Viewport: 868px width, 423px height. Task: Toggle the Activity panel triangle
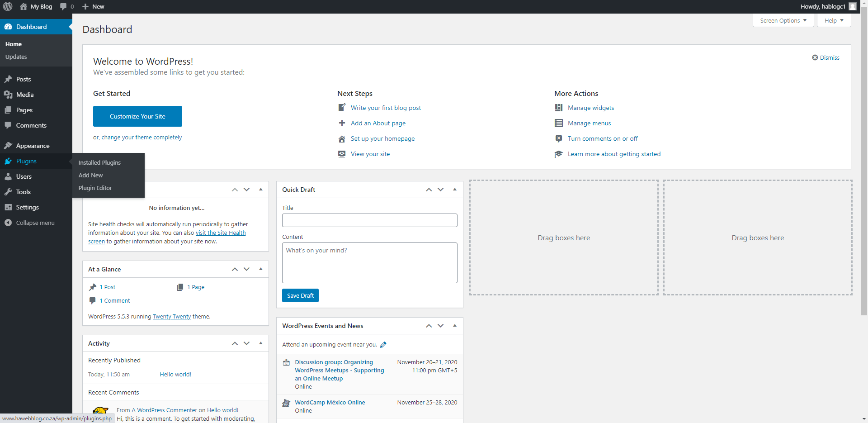click(261, 343)
